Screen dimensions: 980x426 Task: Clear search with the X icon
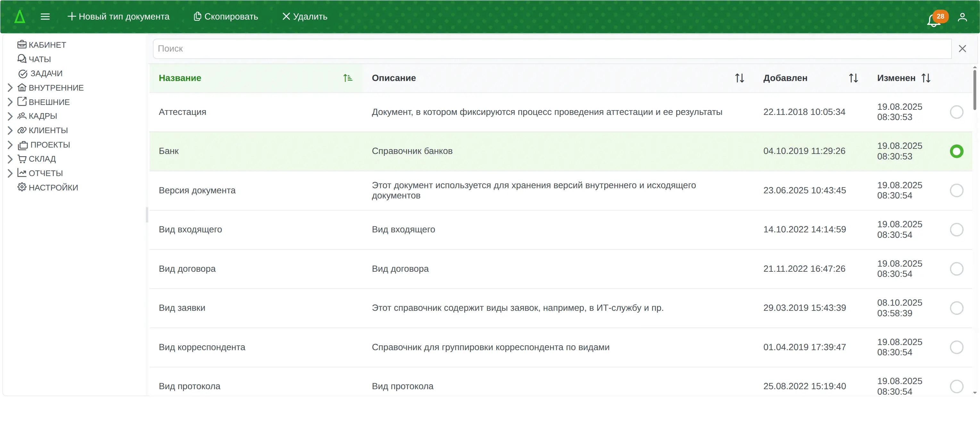coord(962,49)
